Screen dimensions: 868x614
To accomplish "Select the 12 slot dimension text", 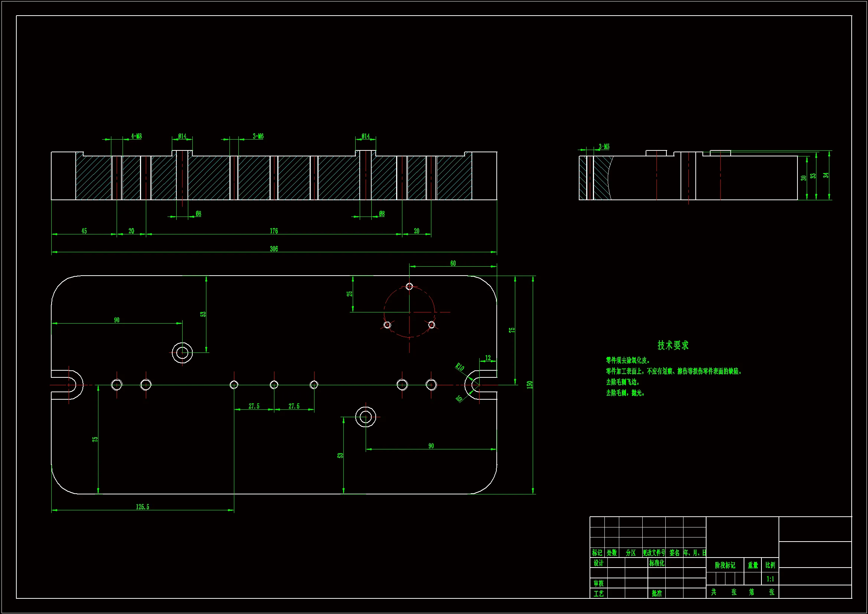I will [x=488, y=357].
